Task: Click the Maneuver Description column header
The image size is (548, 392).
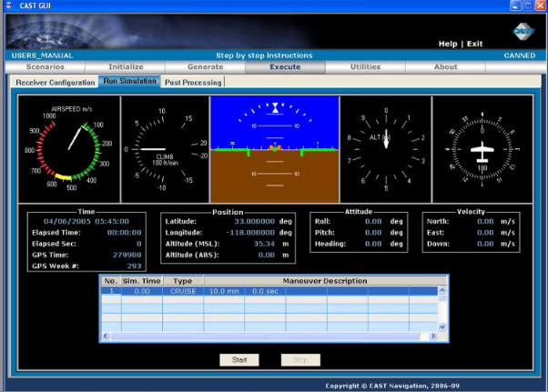Action: (325, 281)
